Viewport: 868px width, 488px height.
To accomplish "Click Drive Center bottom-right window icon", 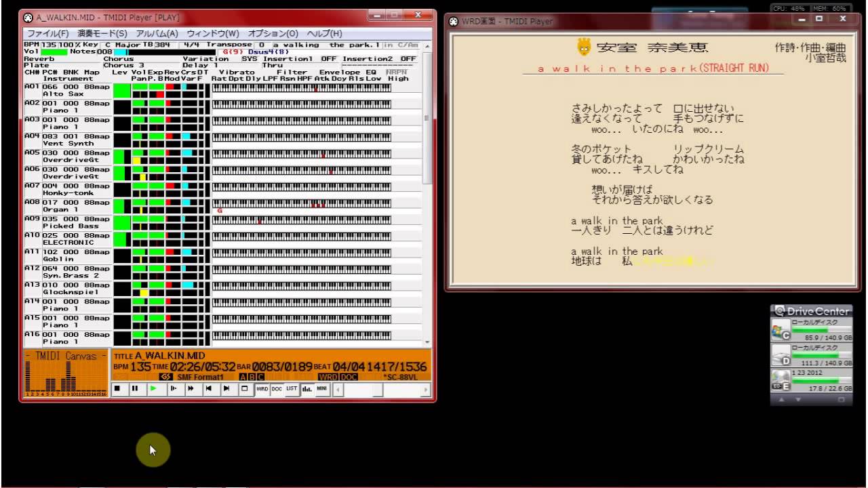I will click(842, 400).
